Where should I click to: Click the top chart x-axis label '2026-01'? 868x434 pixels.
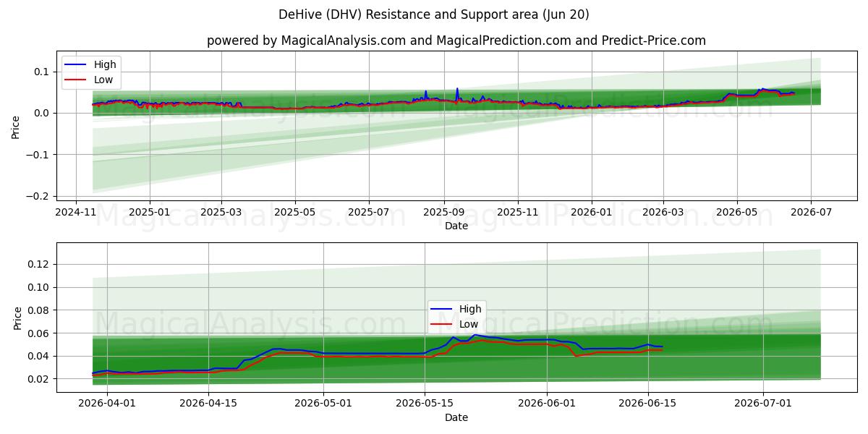591,213
